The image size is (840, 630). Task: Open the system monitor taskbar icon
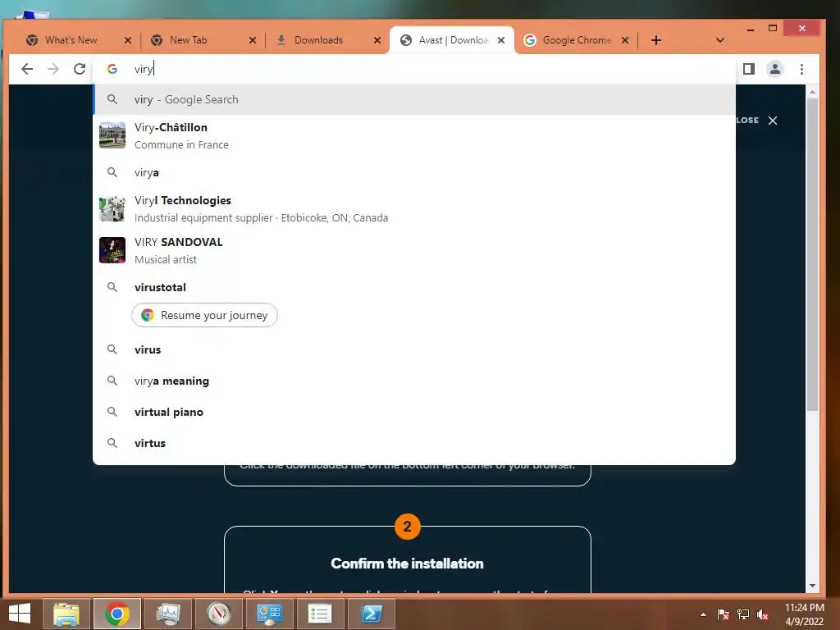(168, 614)
